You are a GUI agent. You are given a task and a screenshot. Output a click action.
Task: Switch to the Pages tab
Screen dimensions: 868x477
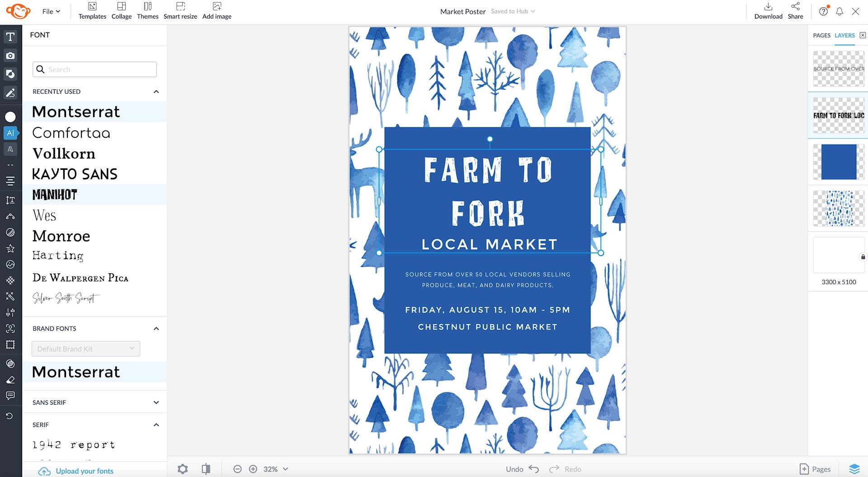tap(821, 35)
